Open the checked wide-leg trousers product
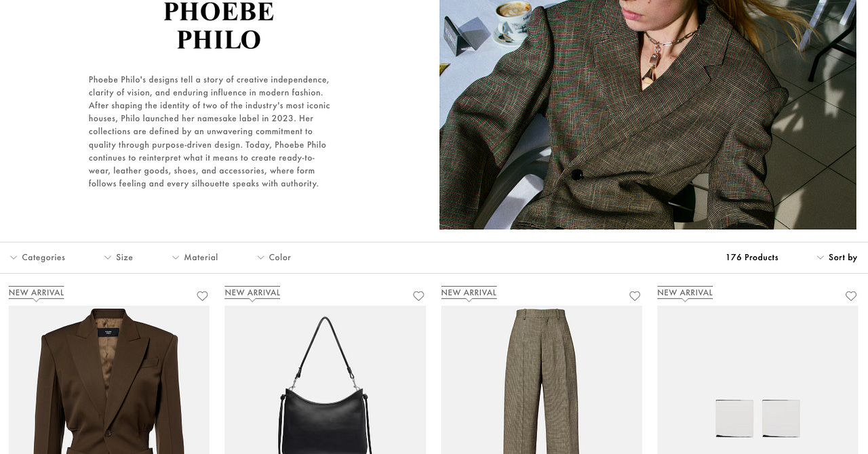The image size is (868, 454). pos(542,379)
